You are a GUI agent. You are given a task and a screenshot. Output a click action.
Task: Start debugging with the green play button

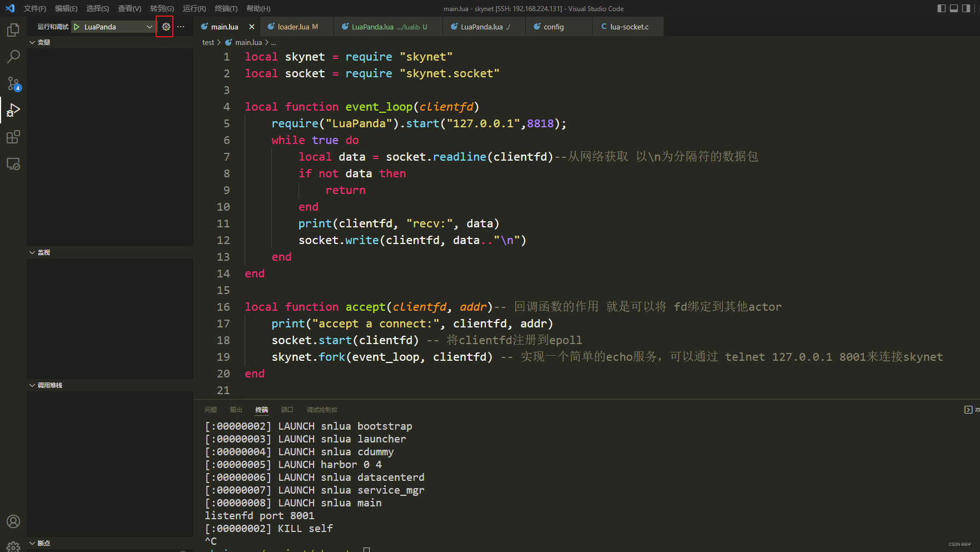click(77, 27)
